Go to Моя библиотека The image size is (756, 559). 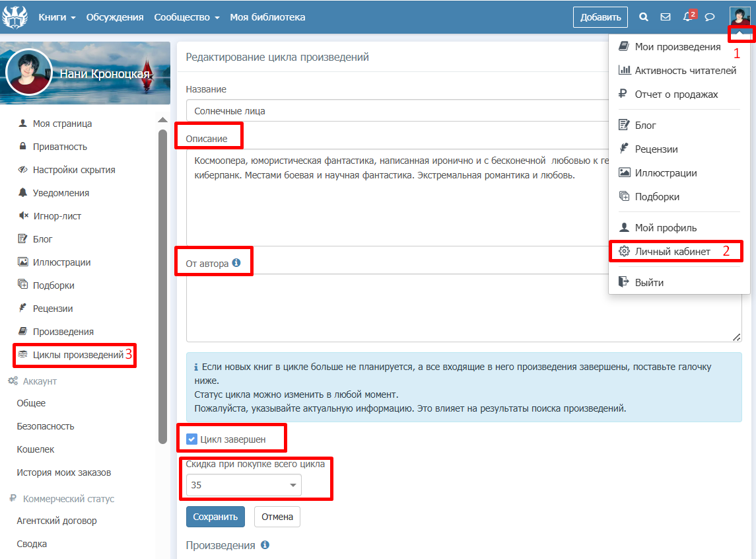pos(267,17)
